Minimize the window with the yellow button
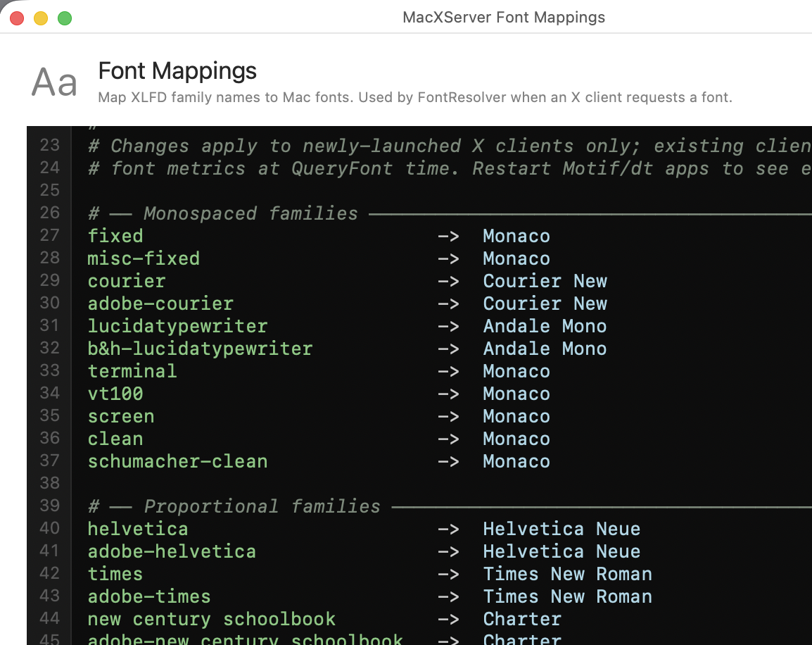The width and height of the screenshot is (812, 645). [41, 18]
